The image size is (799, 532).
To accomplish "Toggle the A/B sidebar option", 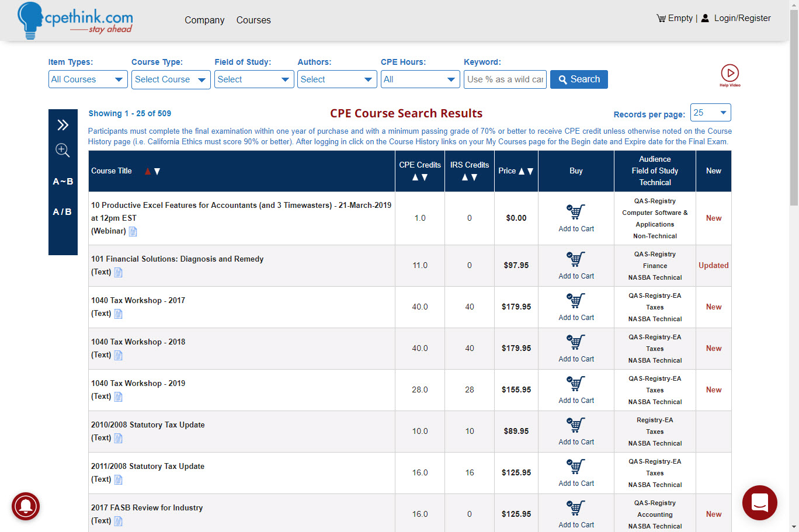I will click(x=62, y=212).
